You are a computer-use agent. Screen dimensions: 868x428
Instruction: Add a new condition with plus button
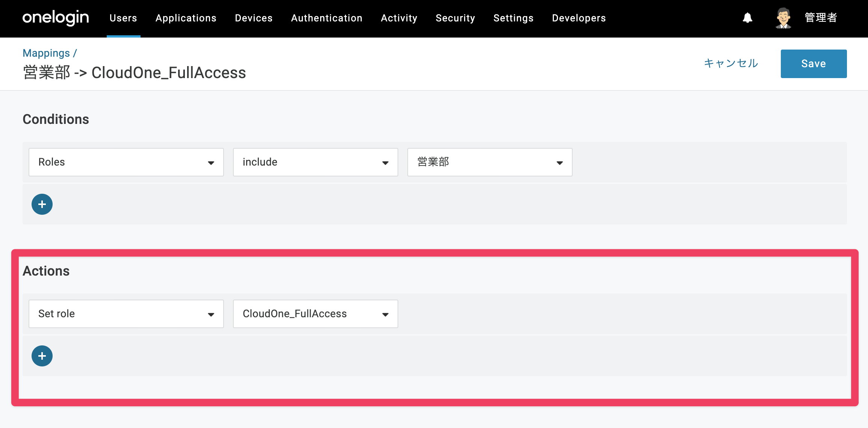(x=42, y=204)
